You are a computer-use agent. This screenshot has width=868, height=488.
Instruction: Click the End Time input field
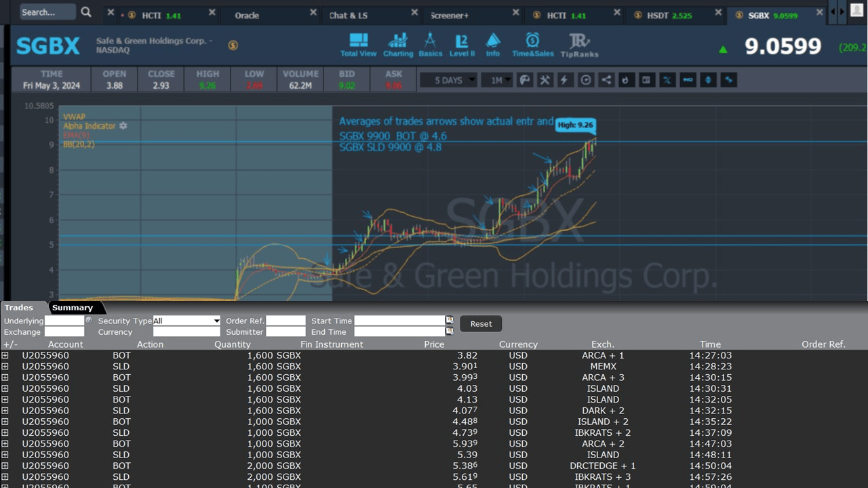pos(399,332)
